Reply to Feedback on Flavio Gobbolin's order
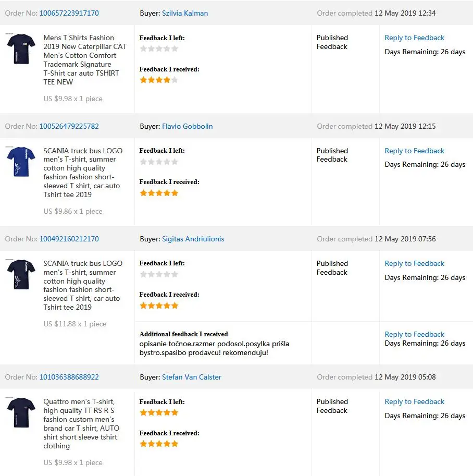The image size is (473, 476). tap(414, 151)
